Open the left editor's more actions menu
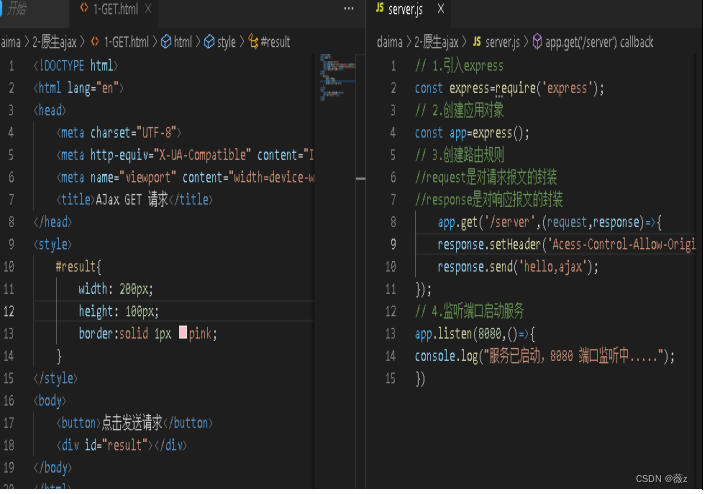 pos(348,9)
